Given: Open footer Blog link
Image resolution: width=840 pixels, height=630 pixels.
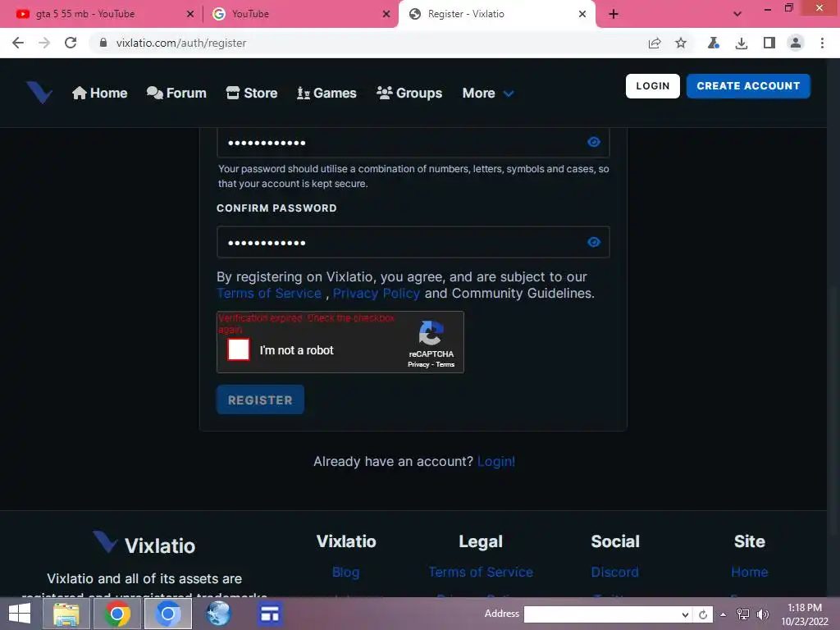Looking at the screenshot, I should click(346, 572).
